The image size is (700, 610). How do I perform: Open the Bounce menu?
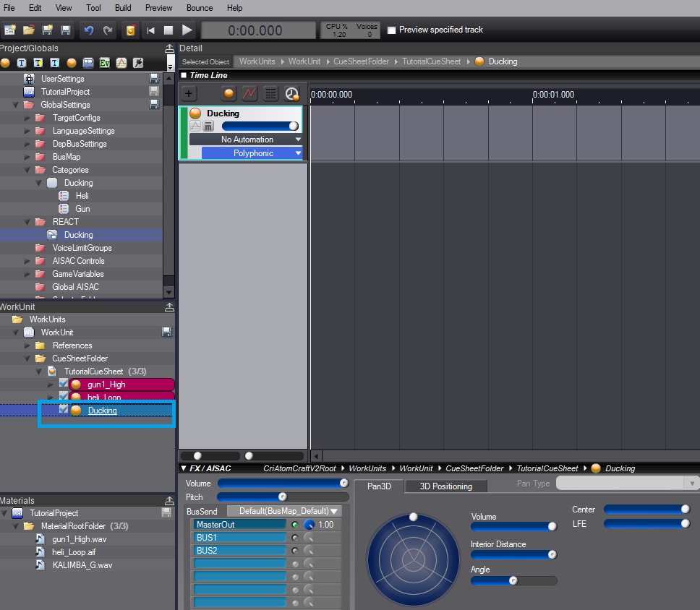200,8
